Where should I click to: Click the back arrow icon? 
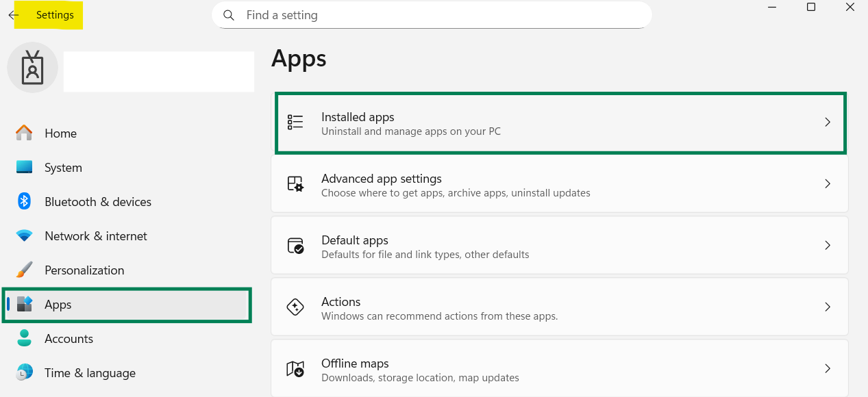[x=14, y=15]
